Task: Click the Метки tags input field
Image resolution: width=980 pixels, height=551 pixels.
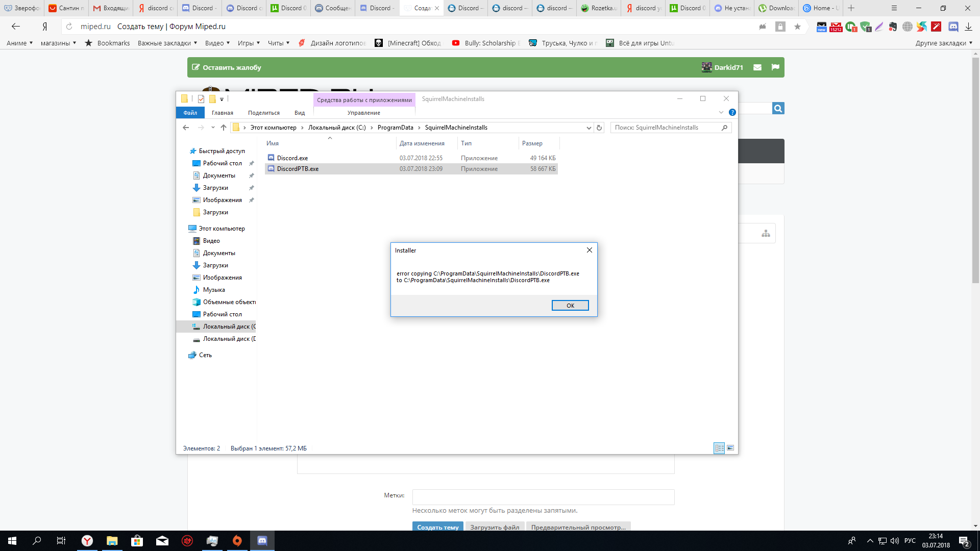Action: tap(544, 497)
